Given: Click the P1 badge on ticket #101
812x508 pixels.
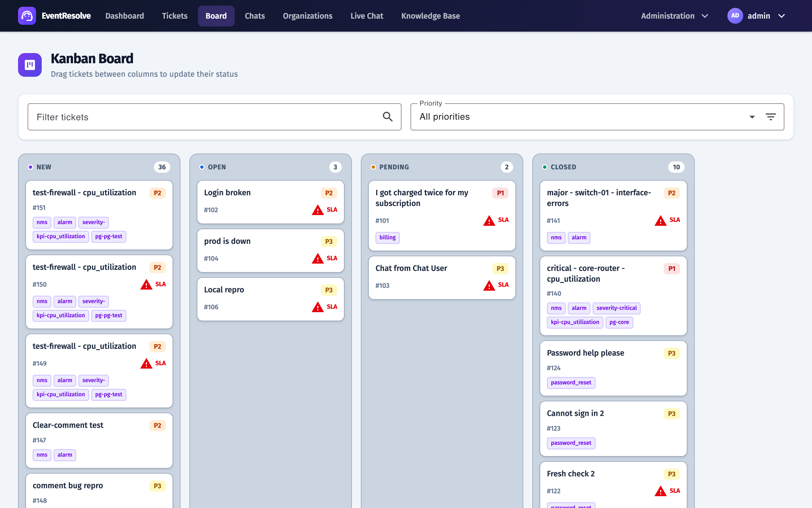Looking at the screenshot, I should point(500,193).
